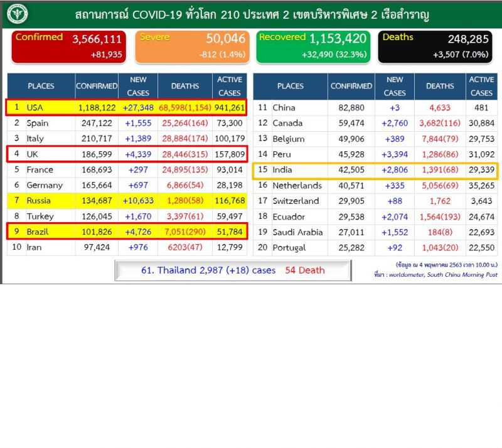This screenshot has height=448, width=502.
Task: Click Netherlands active cases 35,265
Action: 481,186
